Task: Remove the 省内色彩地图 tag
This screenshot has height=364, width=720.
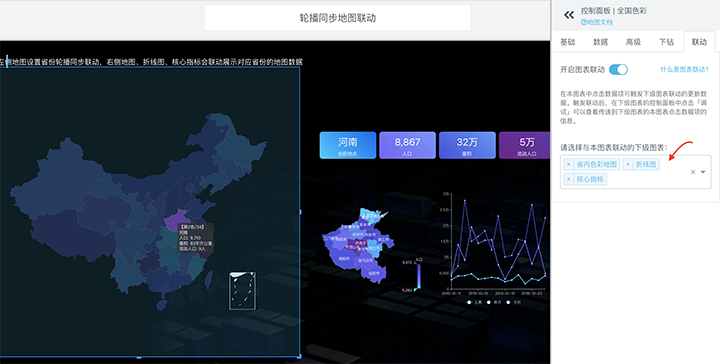Action: pos(568,164)
